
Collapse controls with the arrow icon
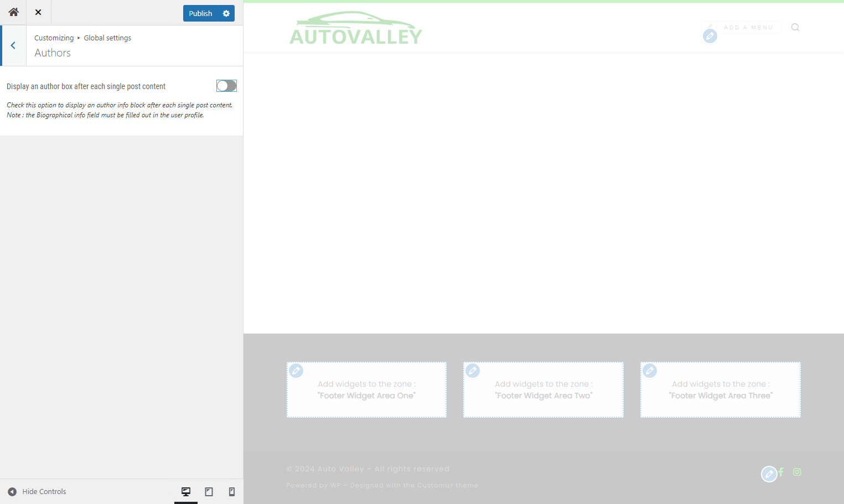point(12,491)
